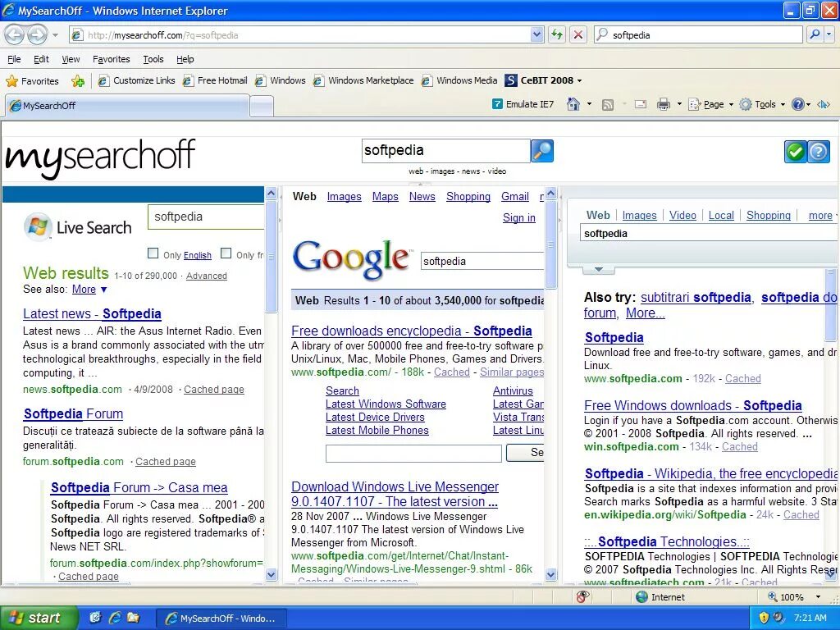Screen dimensions: 840x630
Task: Click the popup blocker icon in status bar
Action: pyautogui.click(x=583, y=597)
